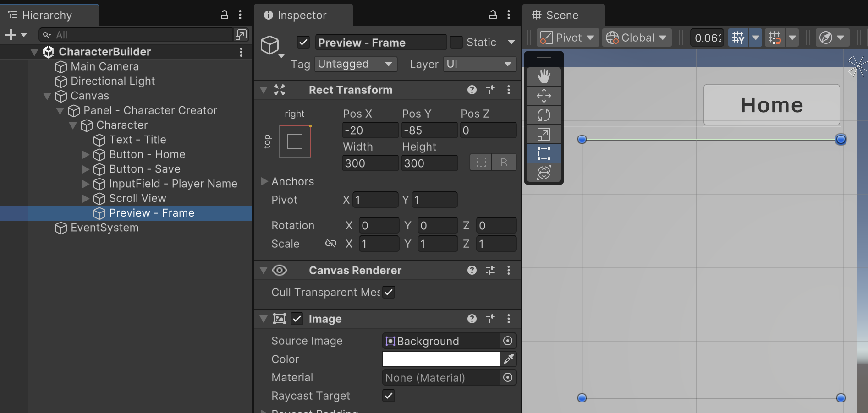Image resolution: width=868 pixels, height=413 pixels.
Task: Click the Home button in Scene
Action: coord(771,105)
